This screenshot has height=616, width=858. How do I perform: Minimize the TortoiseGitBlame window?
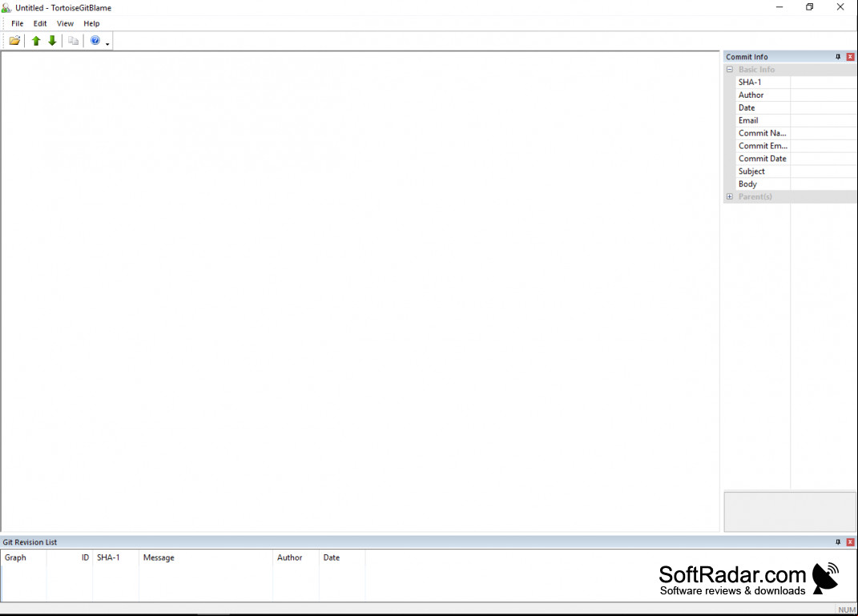779,7
